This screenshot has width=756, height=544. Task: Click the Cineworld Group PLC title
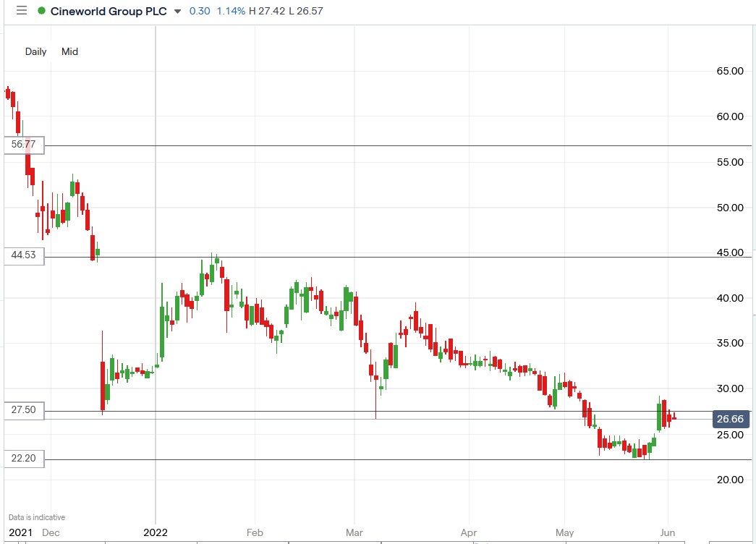click(x=106, y=11)
